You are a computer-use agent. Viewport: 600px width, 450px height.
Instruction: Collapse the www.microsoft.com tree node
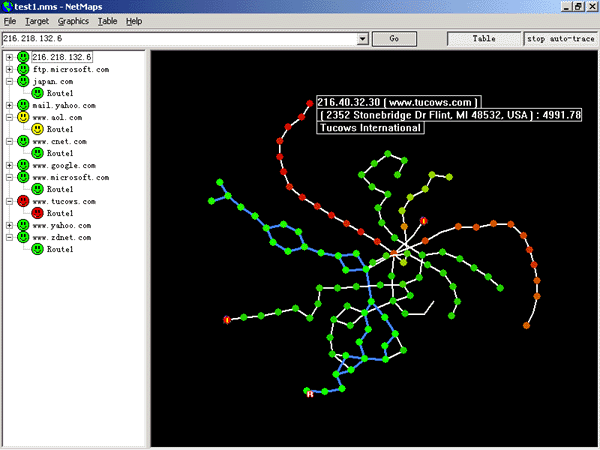click(9, 177)
